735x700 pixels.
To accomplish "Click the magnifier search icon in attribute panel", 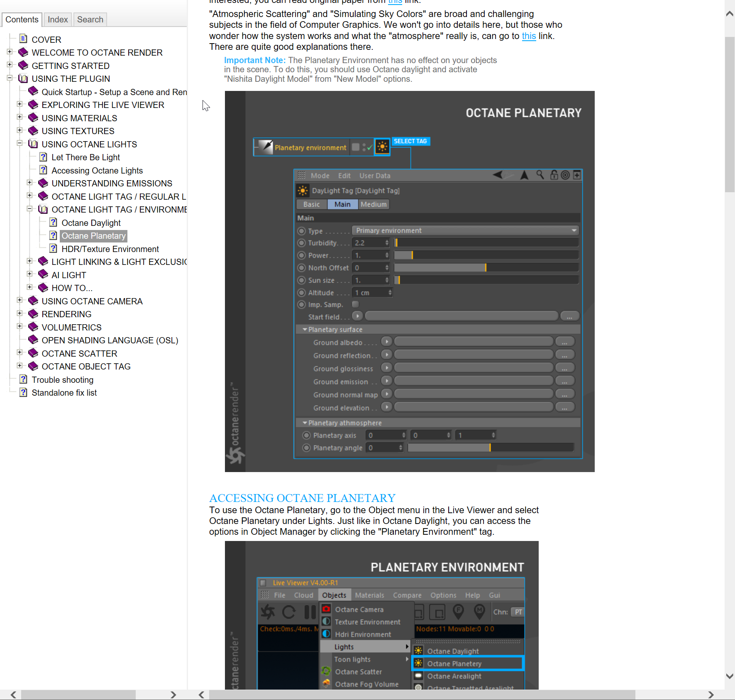I will coord(540,175).
